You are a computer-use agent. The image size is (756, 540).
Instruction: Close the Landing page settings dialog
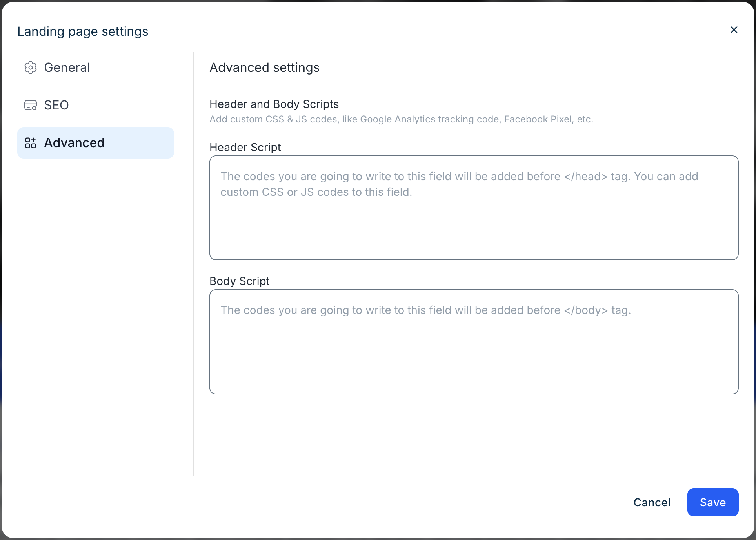click(x=734, y=30)
